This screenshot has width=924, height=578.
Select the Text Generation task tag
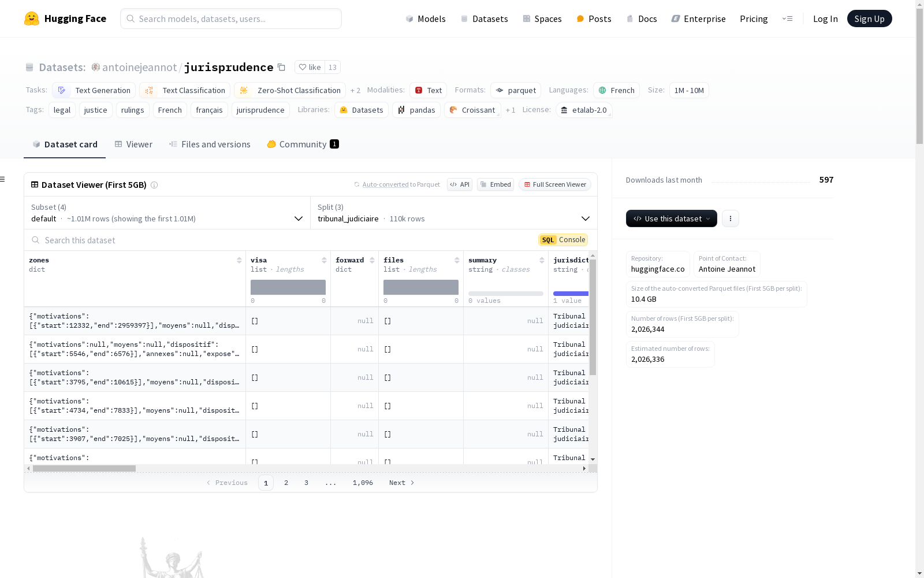point(94,90)
